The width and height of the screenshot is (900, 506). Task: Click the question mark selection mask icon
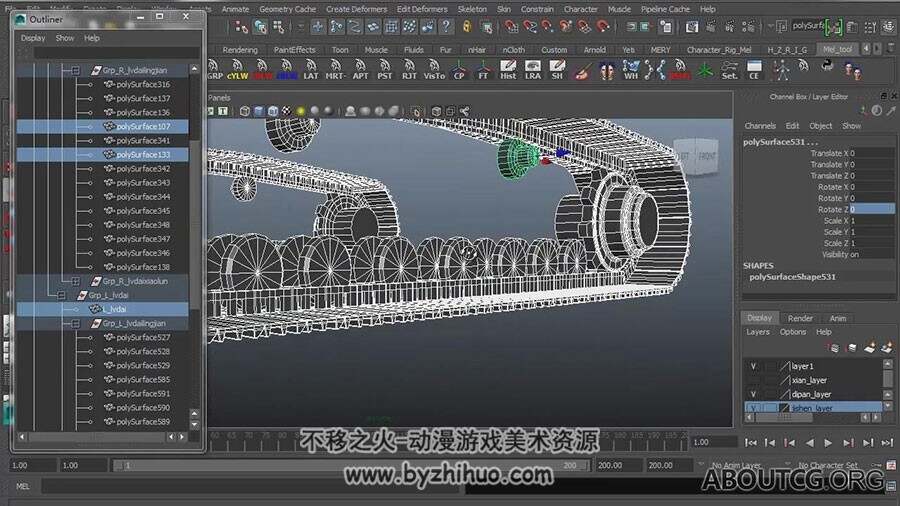(x=446, y=26)
